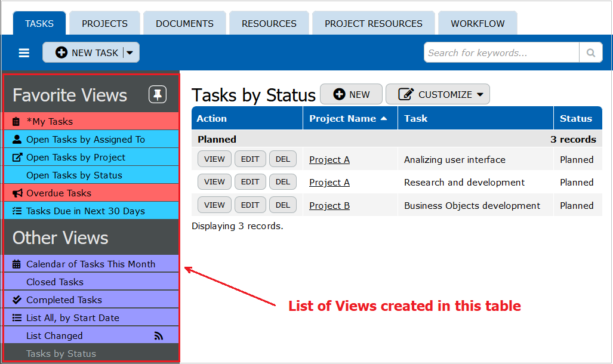The image size is (613, 364).
Task: Open the Open Tasks by Status view
Action: (91, 175)
